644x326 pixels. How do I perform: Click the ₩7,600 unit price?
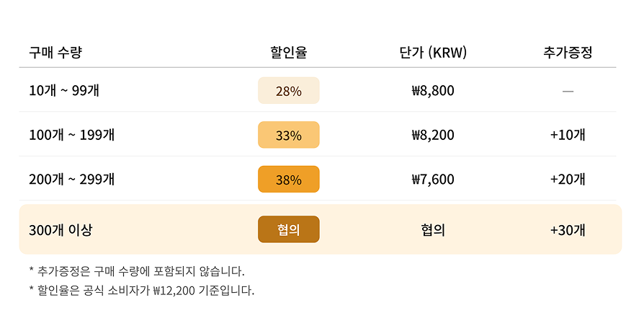coord(432,180)
